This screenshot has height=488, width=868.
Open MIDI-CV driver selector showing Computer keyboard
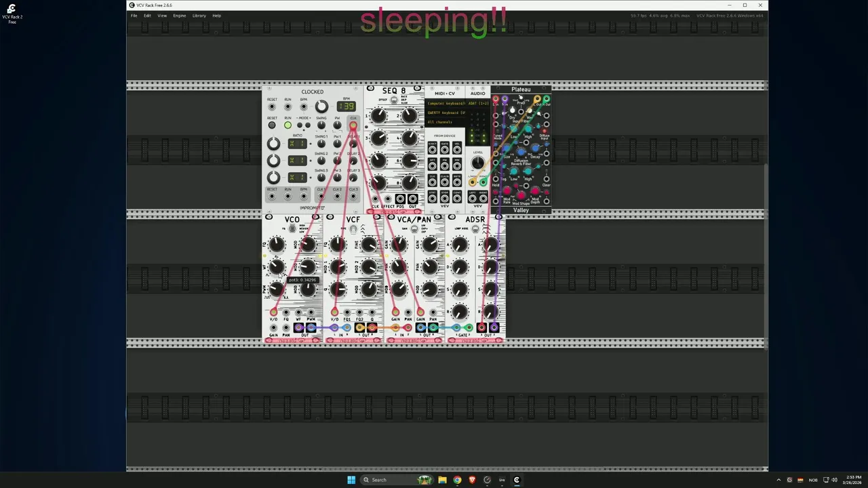point(446,104)
